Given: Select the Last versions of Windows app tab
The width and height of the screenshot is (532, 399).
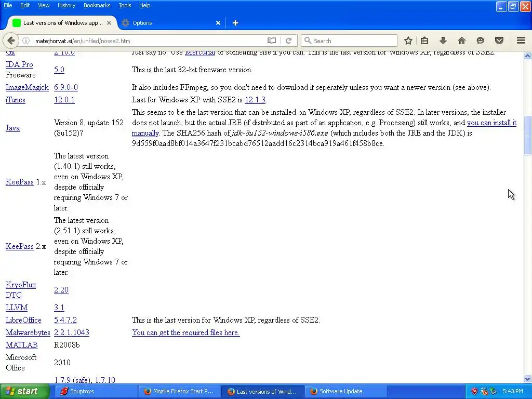Looking at the screenshot, I should click(62, 23).
